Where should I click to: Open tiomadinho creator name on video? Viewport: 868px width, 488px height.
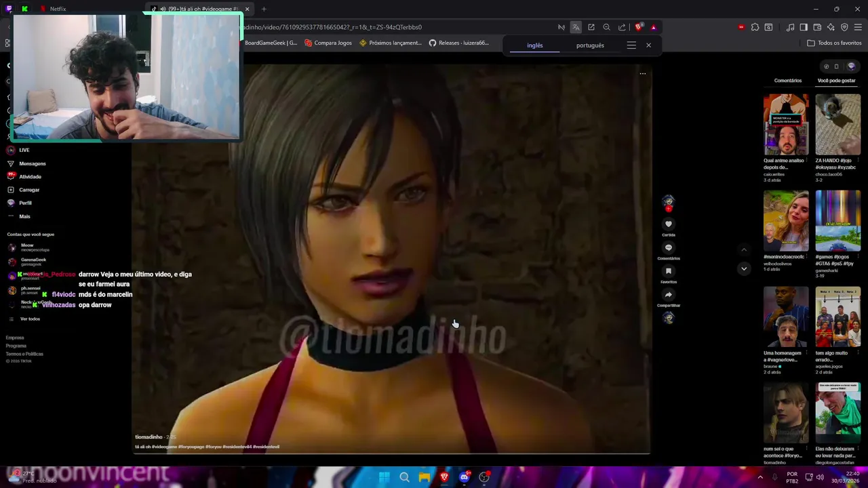pyautogui.click(x=149, y=437)
